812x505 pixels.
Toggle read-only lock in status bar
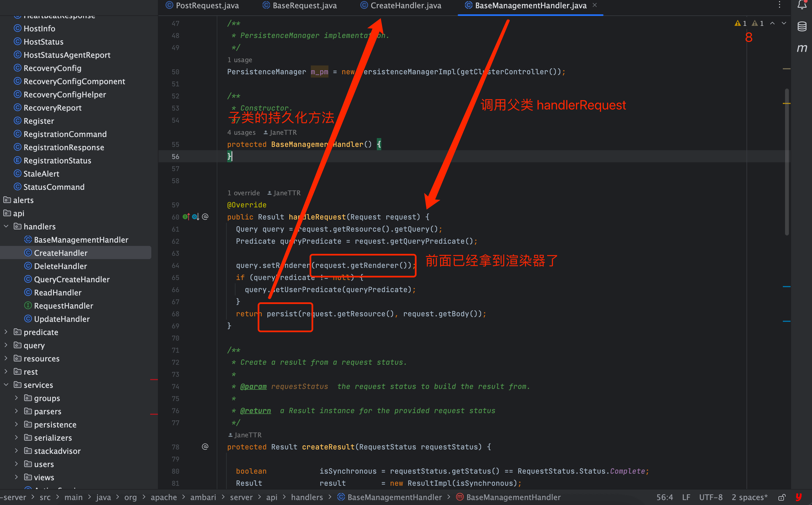click(x=781, y=497)
